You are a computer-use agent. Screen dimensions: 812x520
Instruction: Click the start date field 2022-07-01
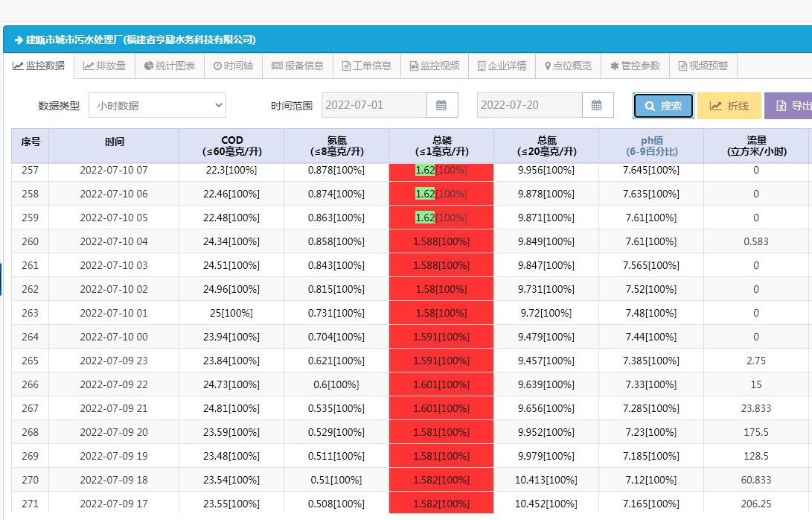[x=374, y=105]
